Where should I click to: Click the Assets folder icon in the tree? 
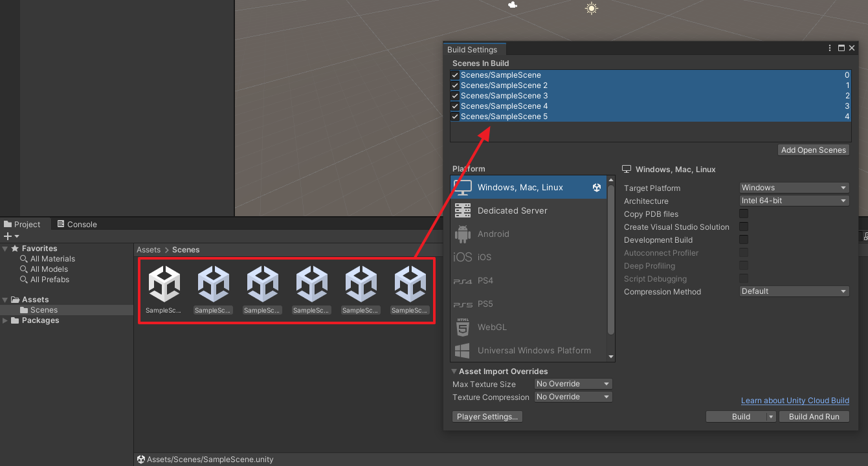tap(16, 300)
